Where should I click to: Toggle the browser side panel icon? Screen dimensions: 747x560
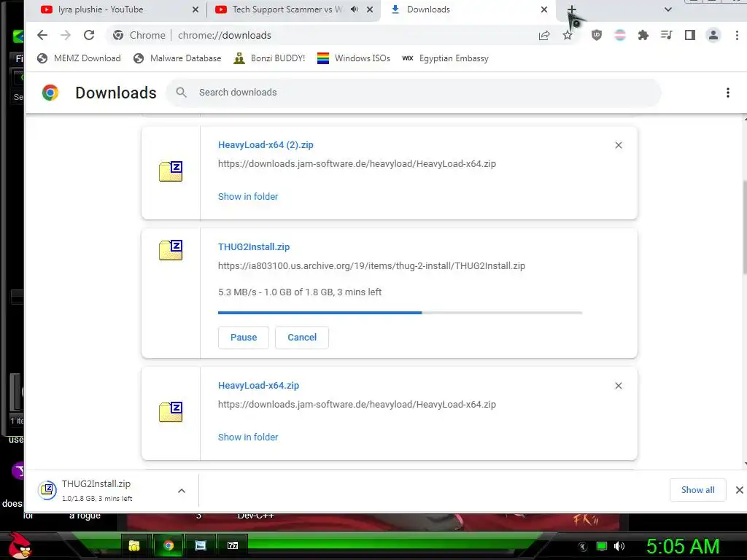pyautogui.click(x=690, y=35)
